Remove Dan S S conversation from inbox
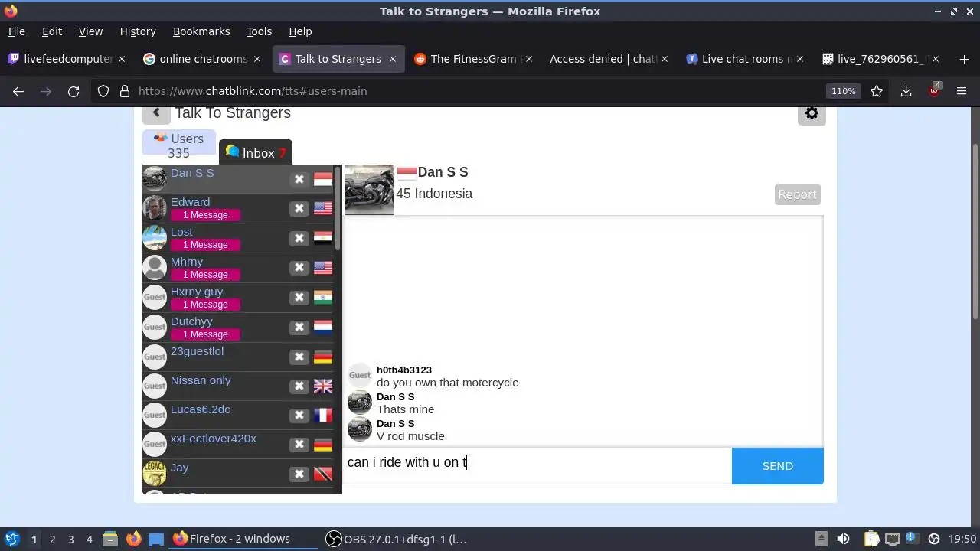This screenshot has height=551, width=980. [x=299, y=179]
